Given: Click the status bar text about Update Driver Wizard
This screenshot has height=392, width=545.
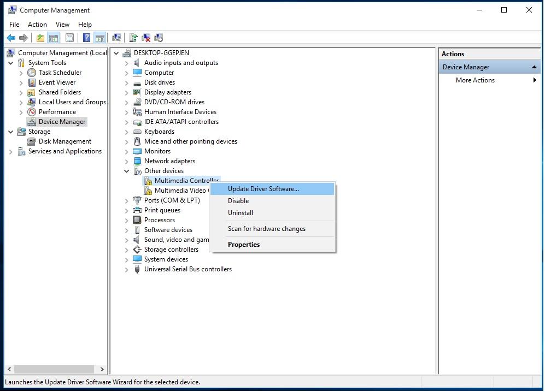Looking at the screenshot, I should pos(103,382).
